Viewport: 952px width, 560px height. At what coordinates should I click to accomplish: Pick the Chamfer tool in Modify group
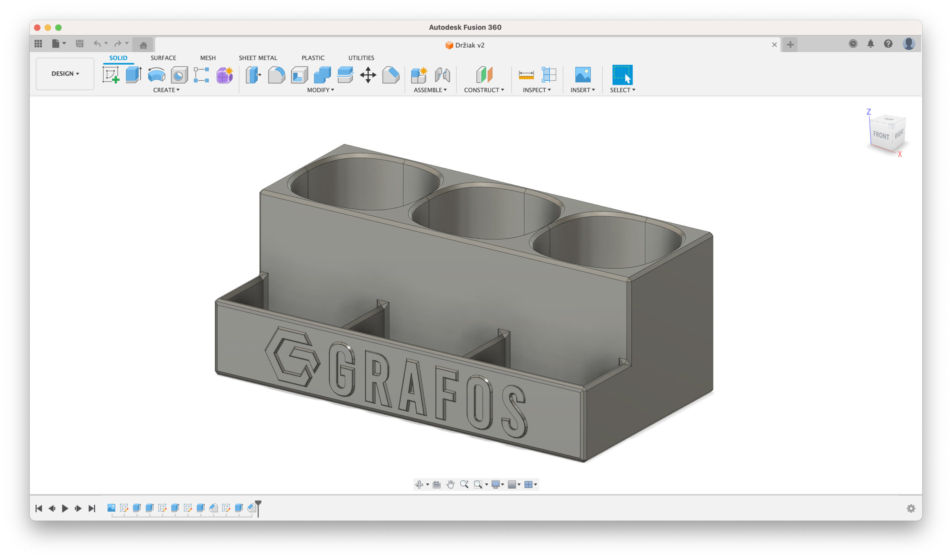tap(390, 75)
